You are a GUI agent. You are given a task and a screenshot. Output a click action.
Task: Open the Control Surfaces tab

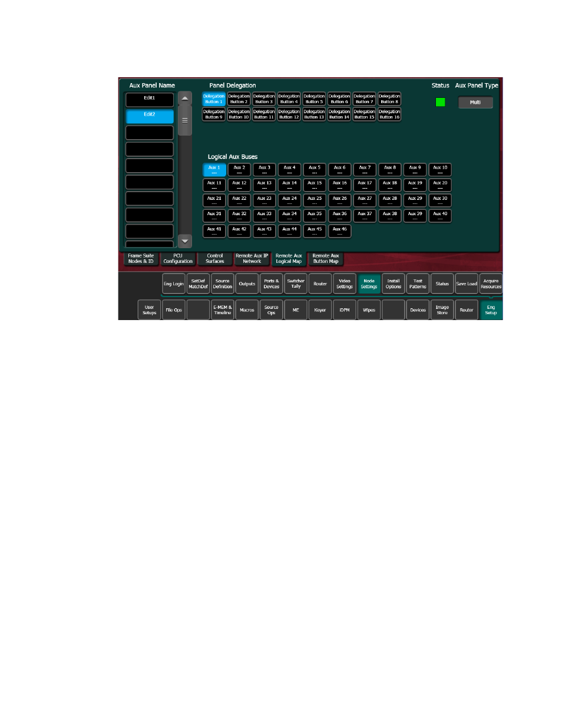pyautogui.click(x=215, y=259)
